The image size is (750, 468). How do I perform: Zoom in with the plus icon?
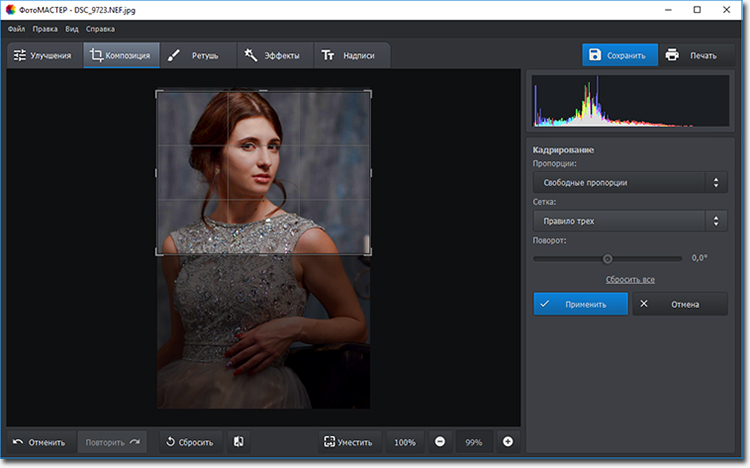(507, 441)
